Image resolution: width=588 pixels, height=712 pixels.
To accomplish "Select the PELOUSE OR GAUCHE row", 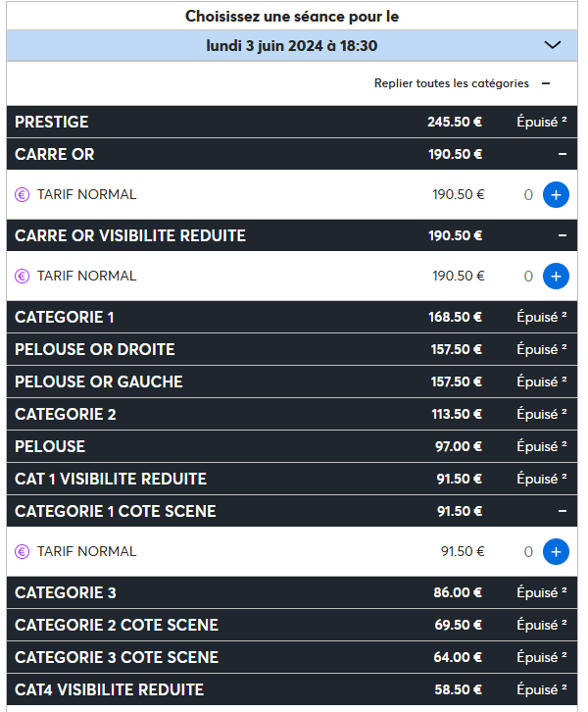I will point(292,381).
